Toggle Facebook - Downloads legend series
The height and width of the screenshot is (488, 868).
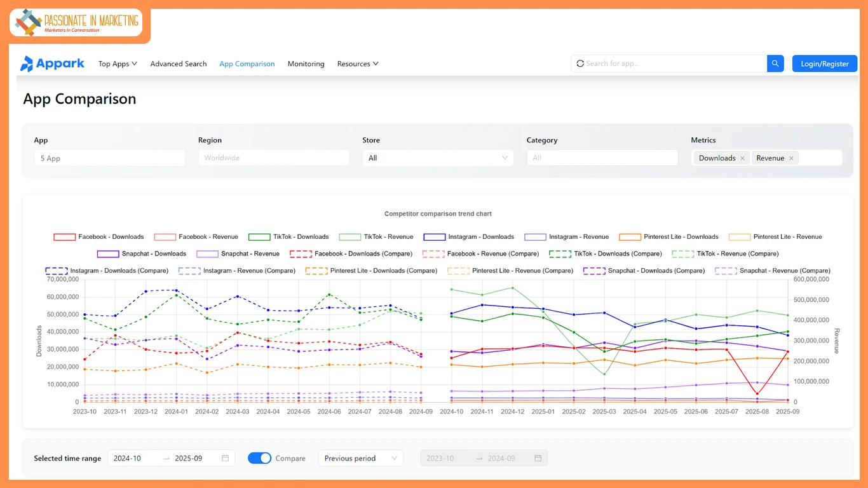click(98, 237)
